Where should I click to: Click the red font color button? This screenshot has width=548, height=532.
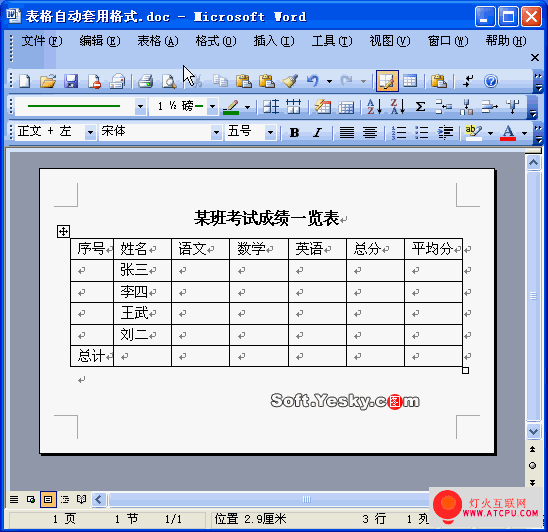click(x=508, y=132)
